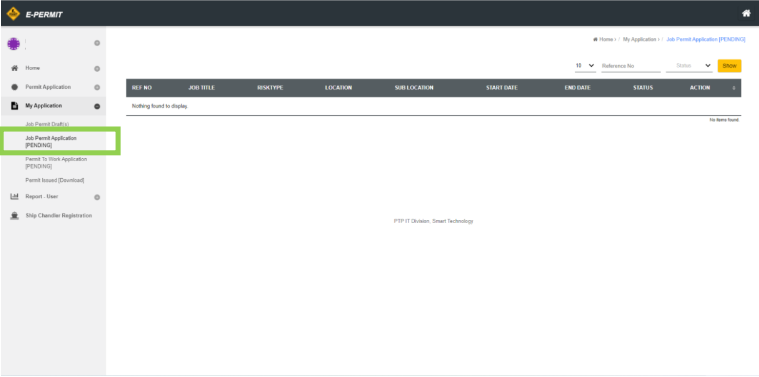Sort by STATUS column header
The image size is (759, 377).
click(x=643, y=88)
